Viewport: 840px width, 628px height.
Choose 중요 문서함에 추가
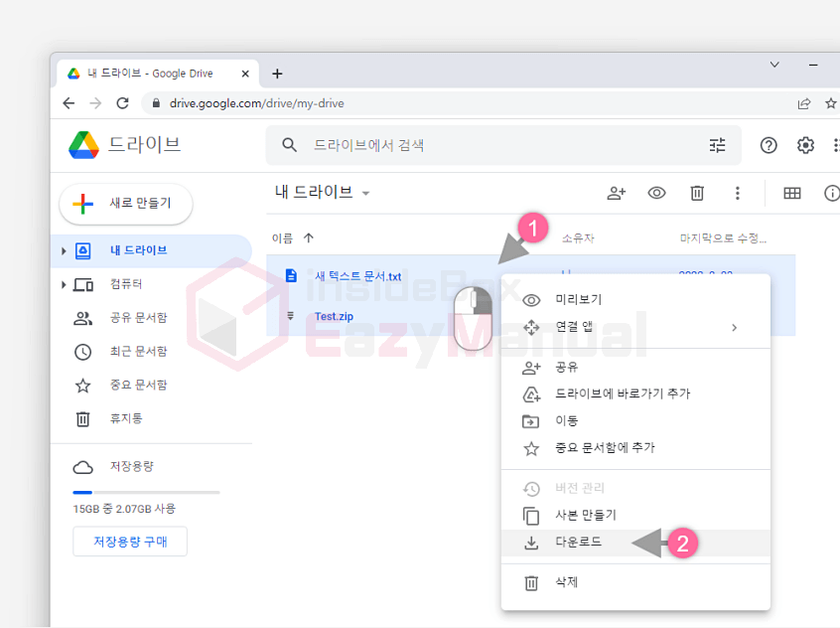(x=635, y=448)
